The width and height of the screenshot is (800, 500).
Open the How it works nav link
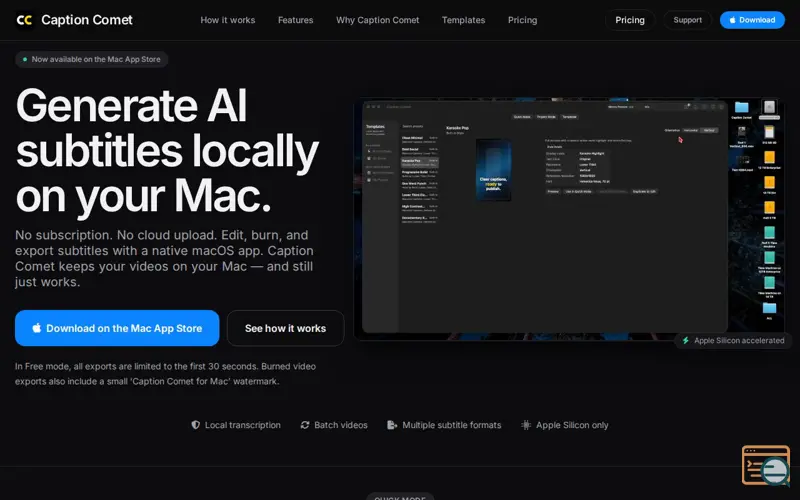[228, 20]
